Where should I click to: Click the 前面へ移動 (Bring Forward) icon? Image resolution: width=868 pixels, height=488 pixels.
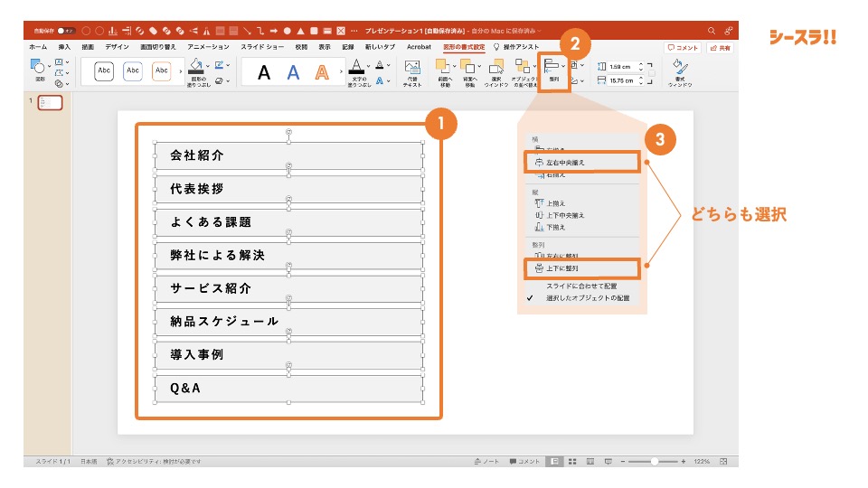point(443,70)
